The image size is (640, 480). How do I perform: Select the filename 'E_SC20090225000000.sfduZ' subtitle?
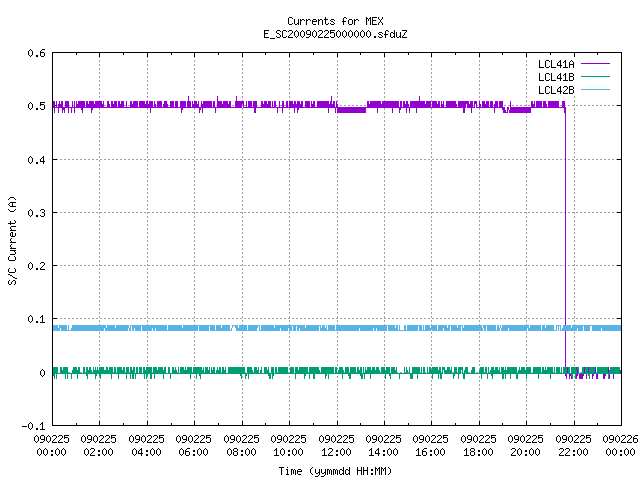[335, 34]
